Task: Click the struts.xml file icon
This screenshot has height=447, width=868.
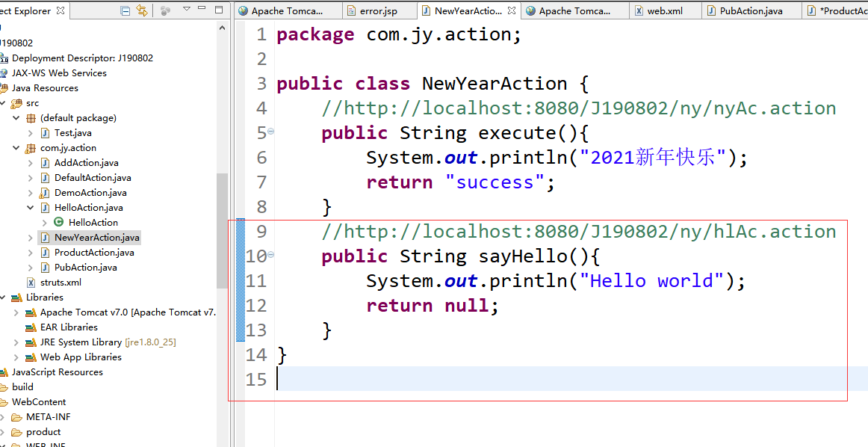Action: [x=31, y=282]
